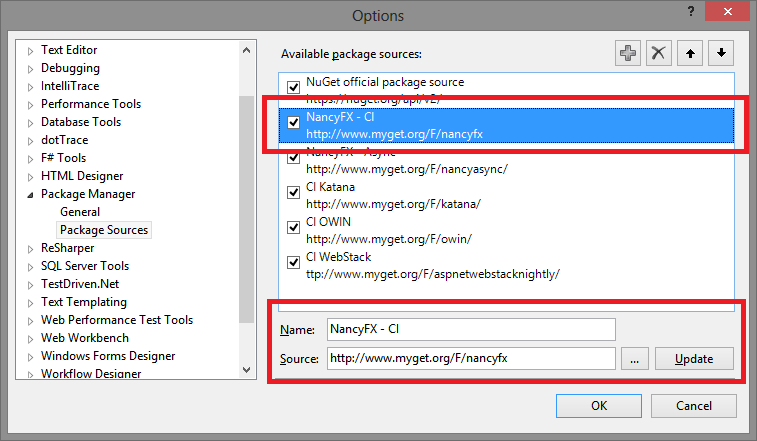757x441 pixels.
Task: Confirm changes with the OK button
Action: 599,406
